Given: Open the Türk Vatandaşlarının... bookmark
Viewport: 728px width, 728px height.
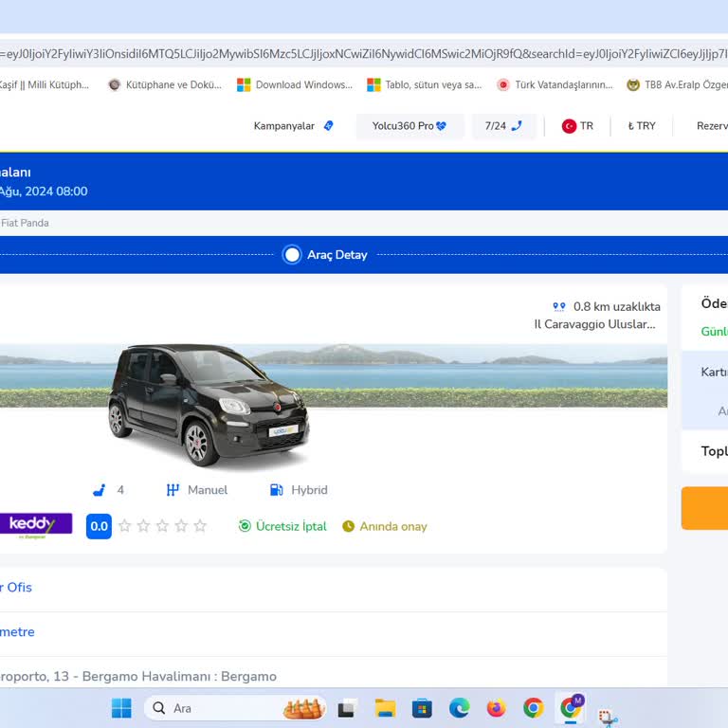Looking at the screenshot, I should (555, 84).
